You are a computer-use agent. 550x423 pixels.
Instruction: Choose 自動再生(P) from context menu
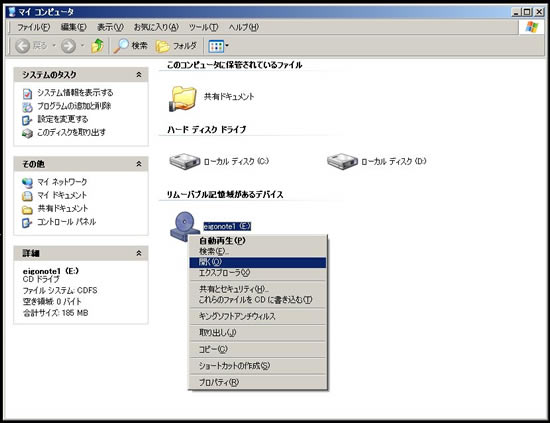(x=258, y=241)
